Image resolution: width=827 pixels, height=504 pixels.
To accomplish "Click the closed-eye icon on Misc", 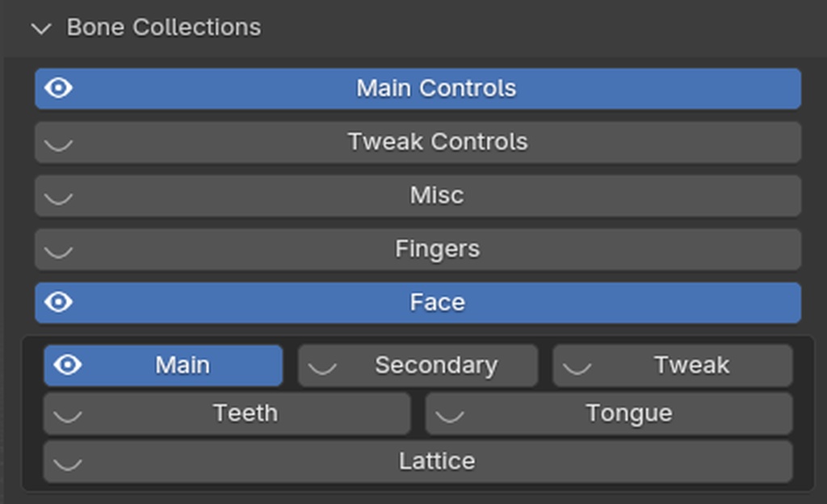I will [x=58, y=197].
